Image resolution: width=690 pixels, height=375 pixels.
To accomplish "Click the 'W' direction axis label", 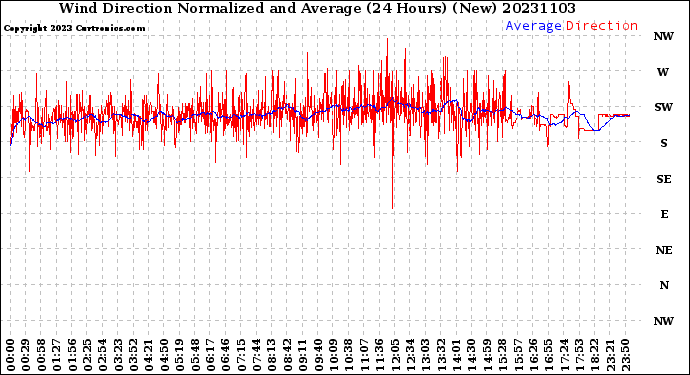I will (663, 72).
